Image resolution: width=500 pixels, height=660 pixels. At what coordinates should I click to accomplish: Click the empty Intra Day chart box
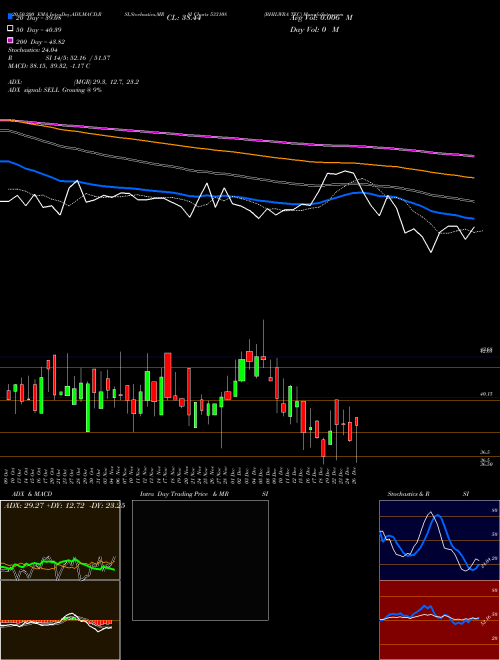coord(200,560)
